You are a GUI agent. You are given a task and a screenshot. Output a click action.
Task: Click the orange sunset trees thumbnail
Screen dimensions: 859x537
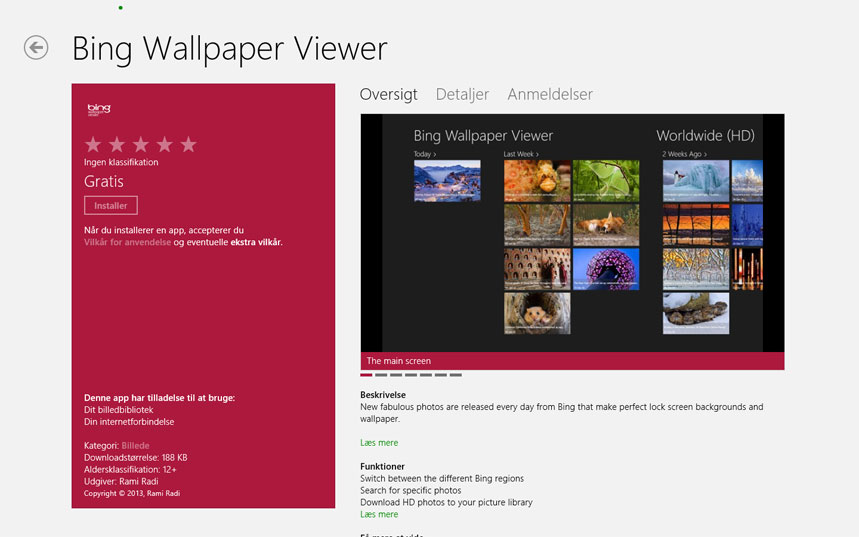(x=696, y=225)
